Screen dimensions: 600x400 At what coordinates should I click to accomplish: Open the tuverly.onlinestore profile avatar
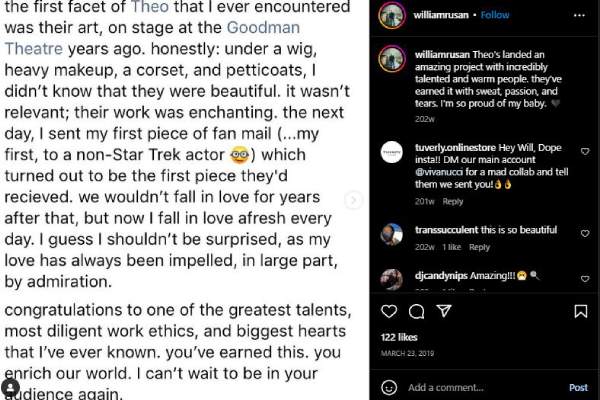(x=391, y=152)
